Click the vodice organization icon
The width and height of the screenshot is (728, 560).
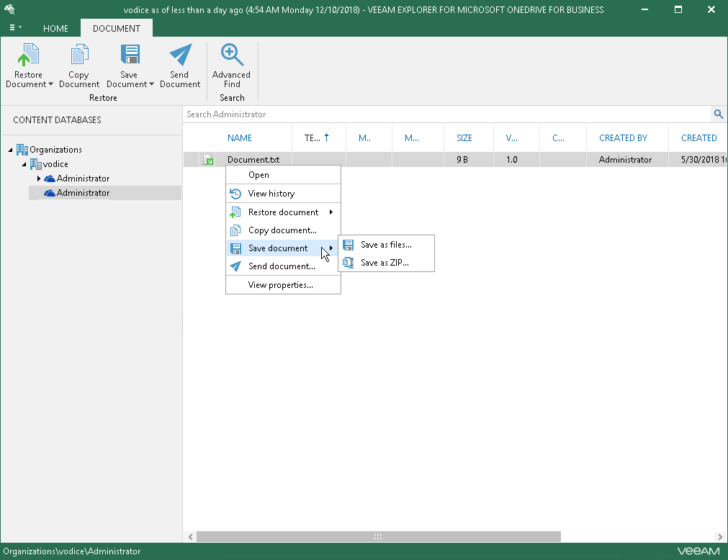pos(36,164)
